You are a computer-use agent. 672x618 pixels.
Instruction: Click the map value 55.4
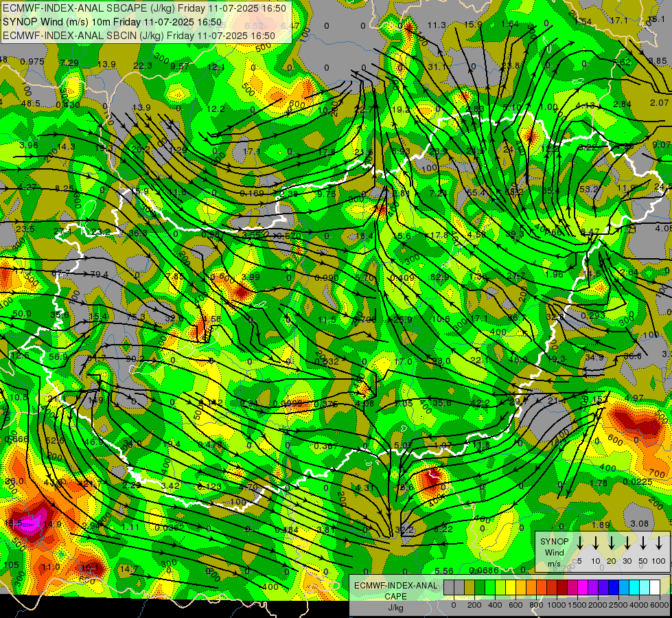pyautogui.click(x=476, y=192)
